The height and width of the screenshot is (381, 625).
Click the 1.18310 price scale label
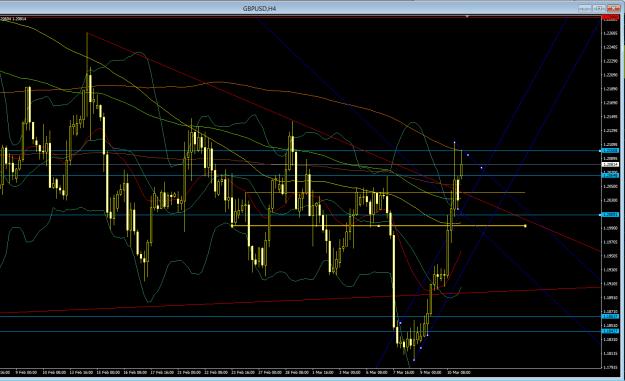(610, 340)
